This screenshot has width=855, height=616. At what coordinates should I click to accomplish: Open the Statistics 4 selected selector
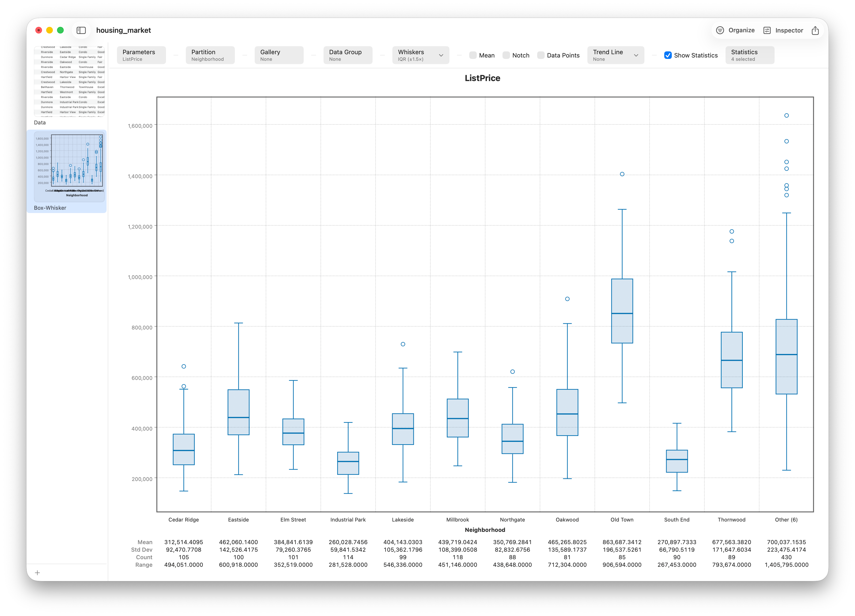(749, 55)
